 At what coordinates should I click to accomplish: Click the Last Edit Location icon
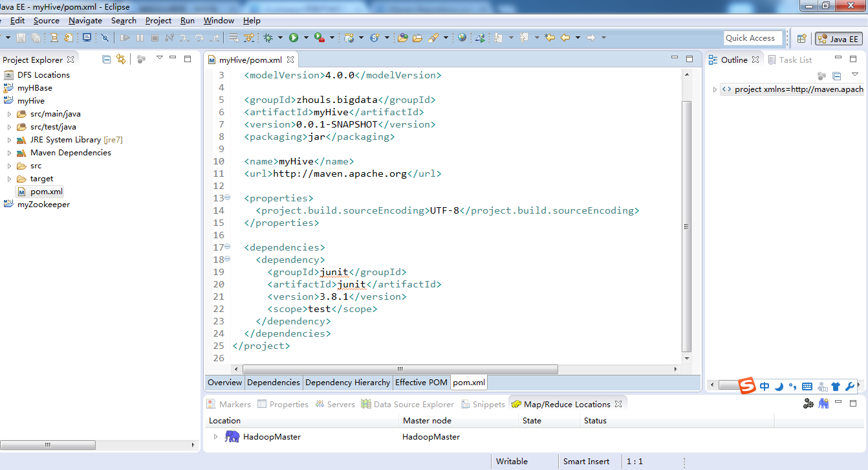click(x=550, y=38)
